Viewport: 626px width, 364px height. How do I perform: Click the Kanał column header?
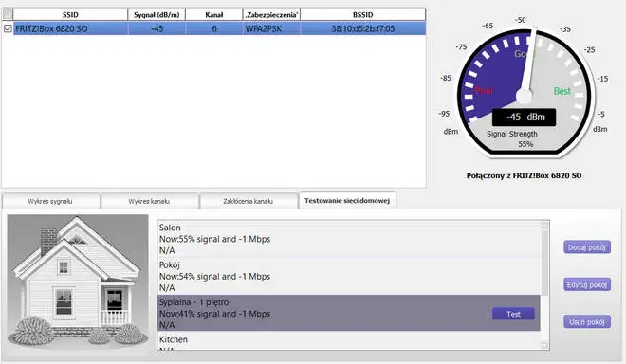[x=214, y=15]
